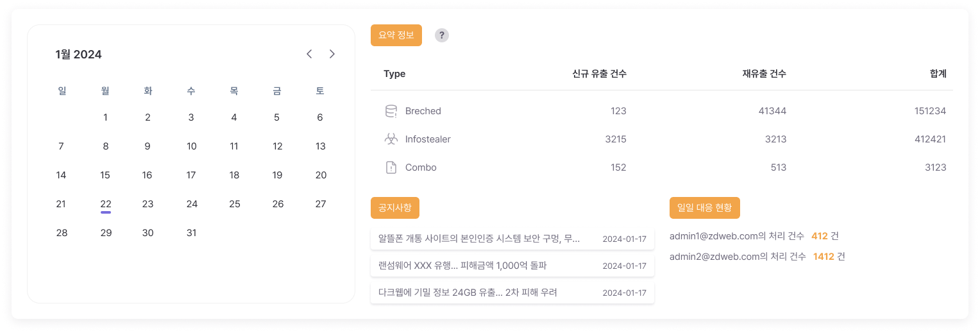Click the question mark help icon
The image size is (980, 333).
click(442, 36)
